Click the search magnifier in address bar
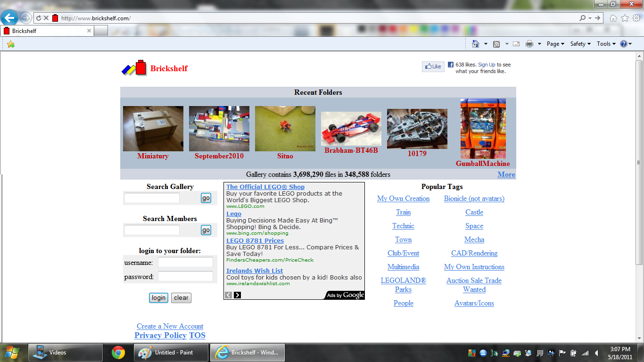The width and height of the screenshot is (644, 362). click(x=583, y=18)
